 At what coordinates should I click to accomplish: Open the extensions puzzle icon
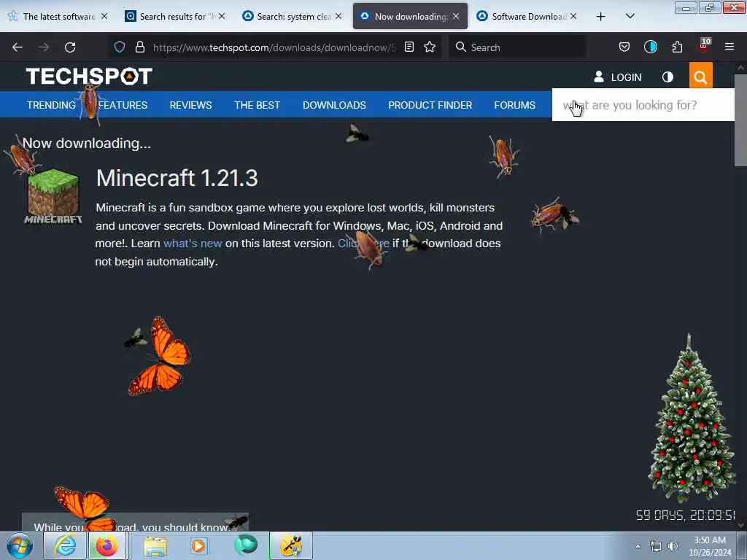point(677,47)
